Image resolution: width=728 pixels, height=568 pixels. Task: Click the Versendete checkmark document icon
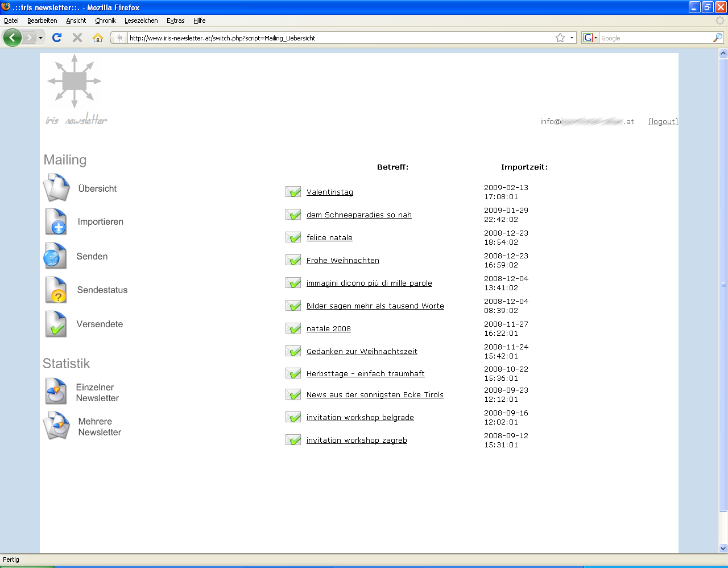pyautogui.click(x=56, y=324)
